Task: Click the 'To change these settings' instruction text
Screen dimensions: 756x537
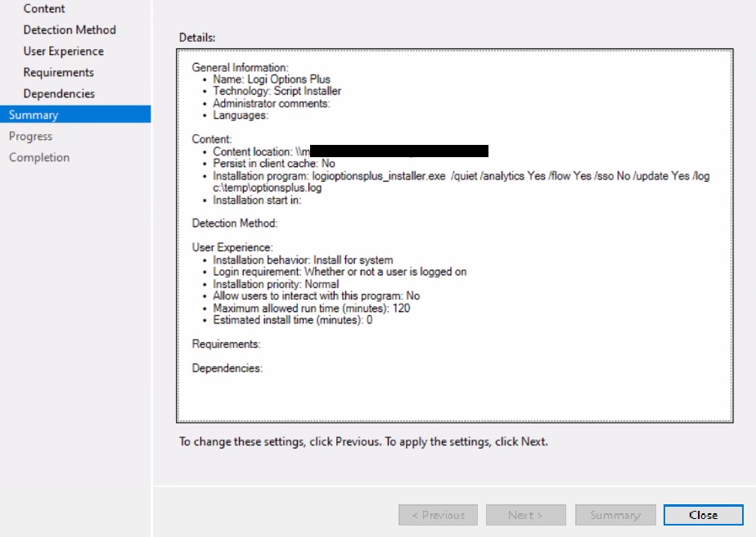Action: [x=363, y=441]
